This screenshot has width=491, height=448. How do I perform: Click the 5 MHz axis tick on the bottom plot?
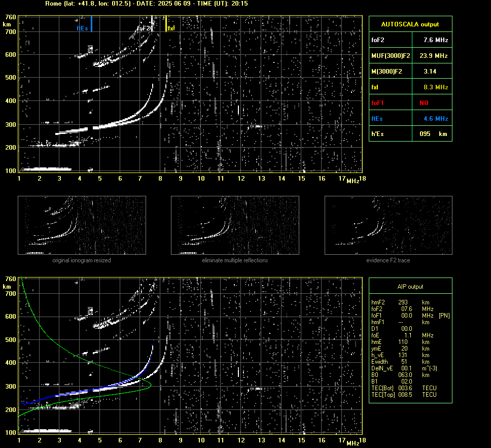100,440
